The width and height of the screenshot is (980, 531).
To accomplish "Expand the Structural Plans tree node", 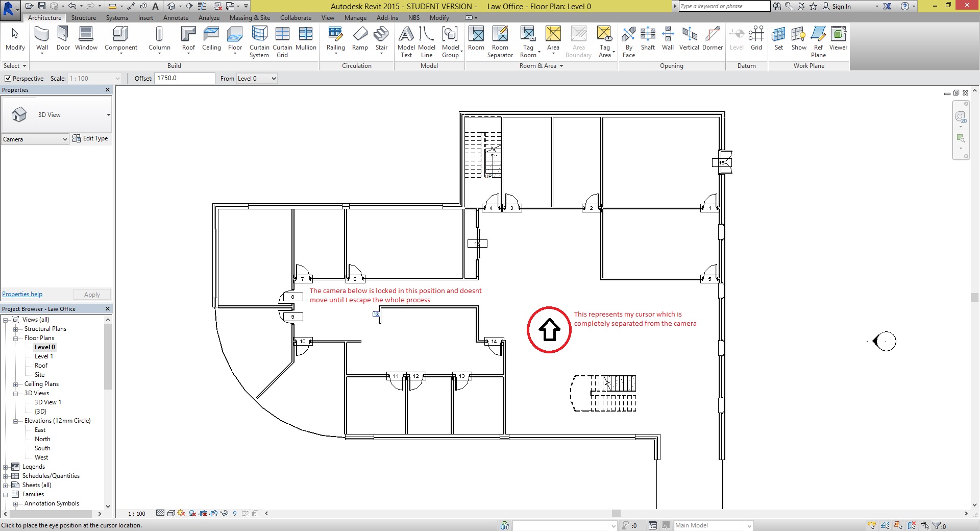I will click(16, 329).
